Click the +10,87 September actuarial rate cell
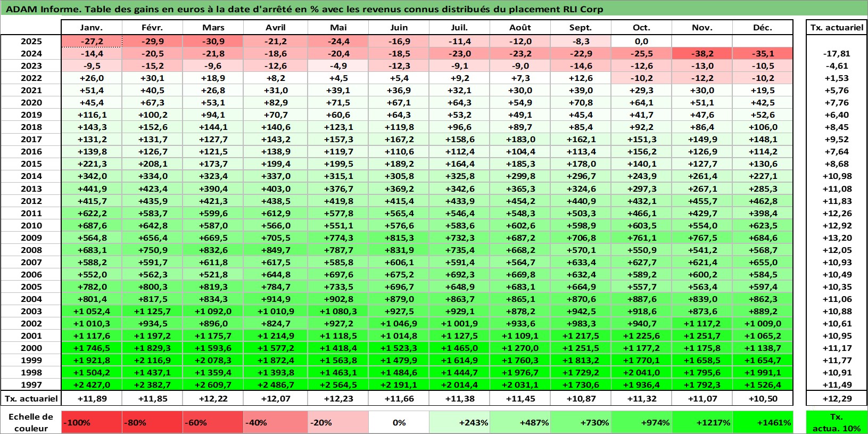Viewport: 868px width, 434px height. point(581,398)
